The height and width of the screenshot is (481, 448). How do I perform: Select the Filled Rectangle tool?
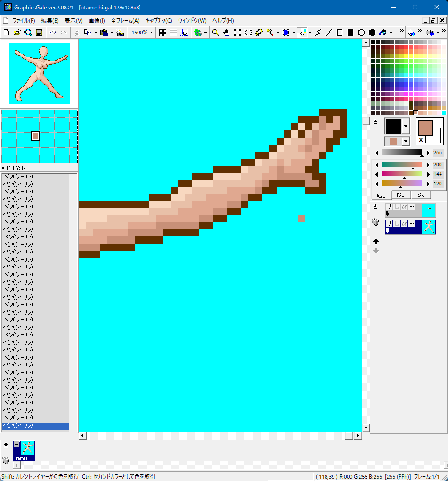(x=350, y=33)
